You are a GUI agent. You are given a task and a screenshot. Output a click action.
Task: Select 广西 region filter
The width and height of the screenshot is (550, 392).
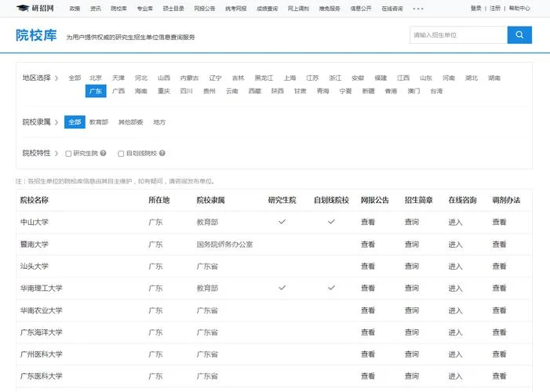click(118, 91)
